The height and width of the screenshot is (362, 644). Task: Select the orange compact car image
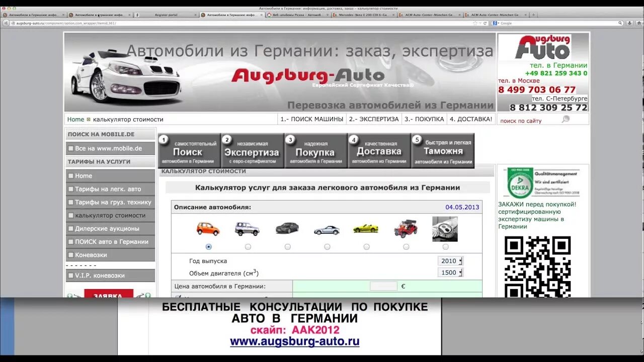pos(208,229)
